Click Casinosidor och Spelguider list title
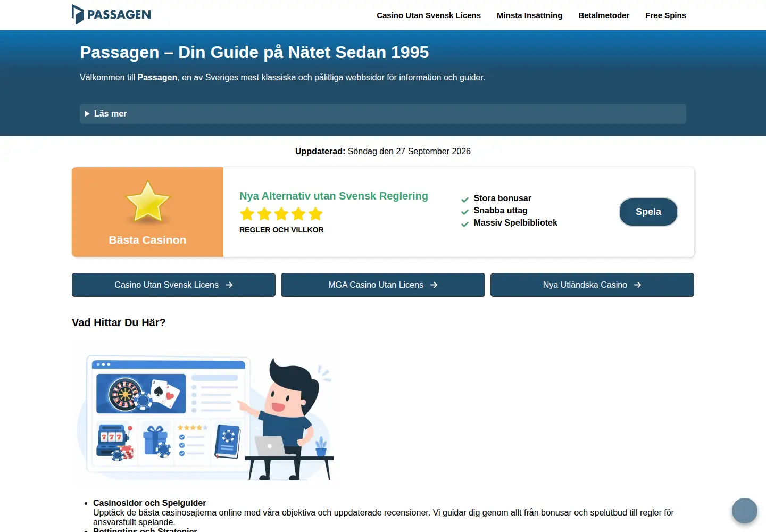 (149, 503)
